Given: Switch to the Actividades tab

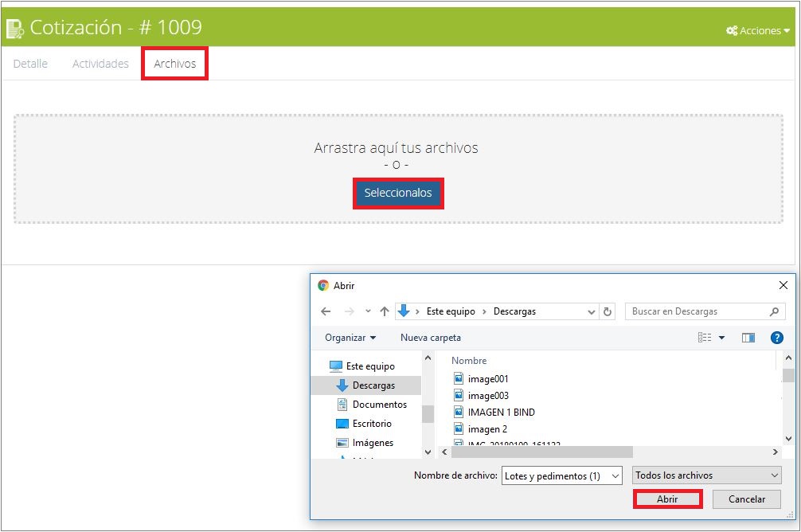Looking at the screenshot, I should click(x=100, y=64).
